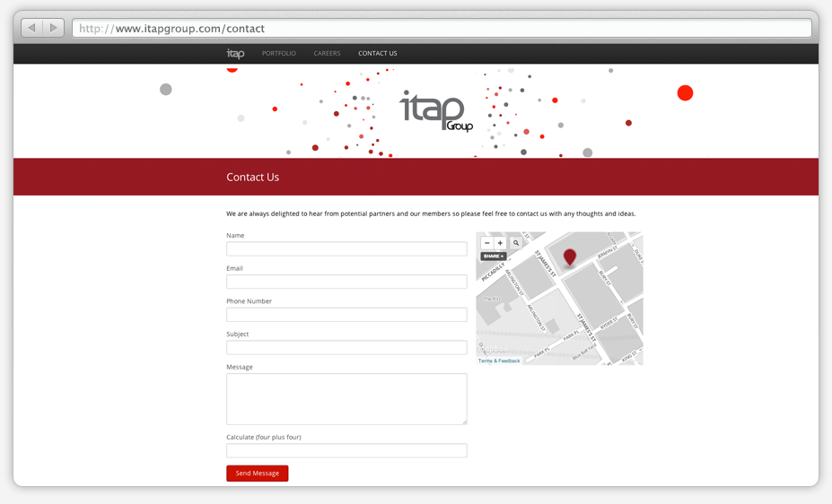Open the Terms & Feedback map link
The width and height of the screenshot is (832, 504).
tap(499, 361)
